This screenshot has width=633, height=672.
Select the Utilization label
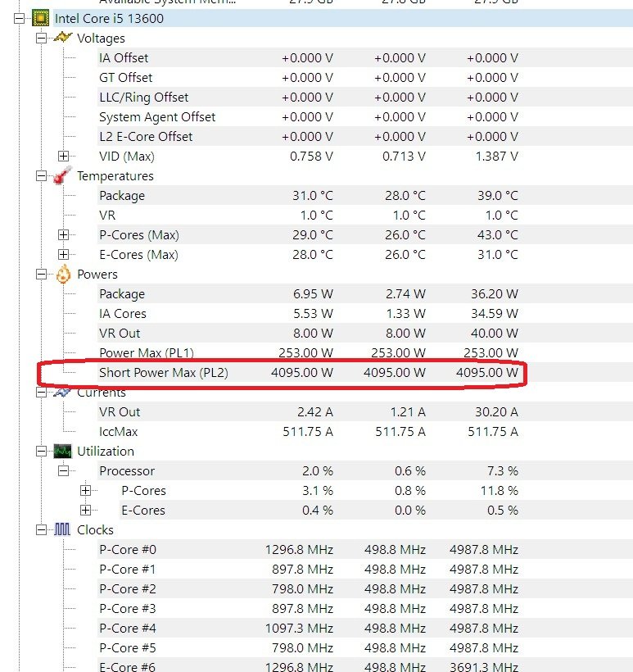click(106, 452)
